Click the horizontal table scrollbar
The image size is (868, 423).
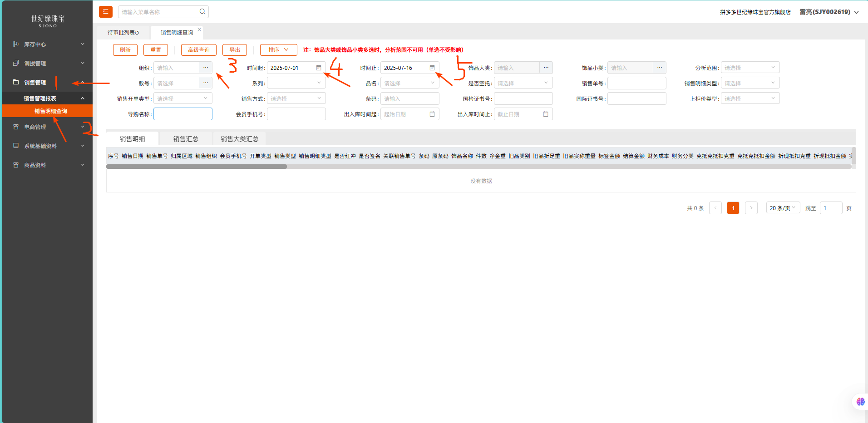197,167
